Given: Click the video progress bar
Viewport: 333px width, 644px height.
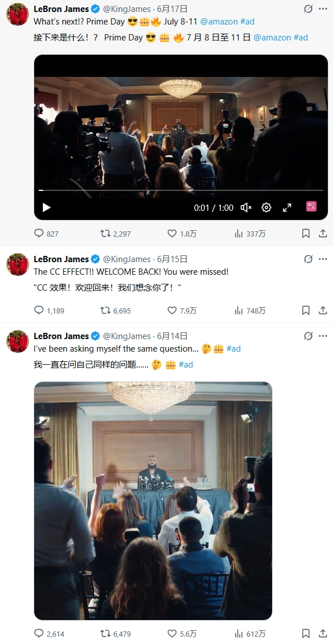Looking at the screenshot, I should [x=181, y=190].
